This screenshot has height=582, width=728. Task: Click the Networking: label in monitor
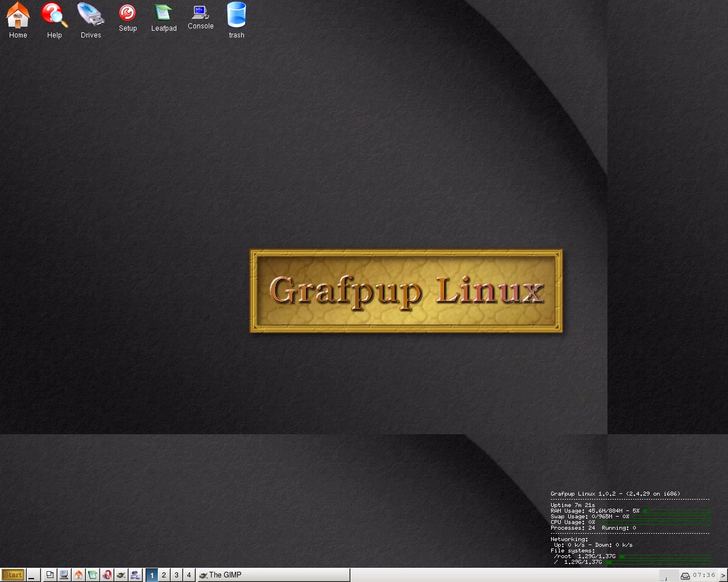(569, 539)
